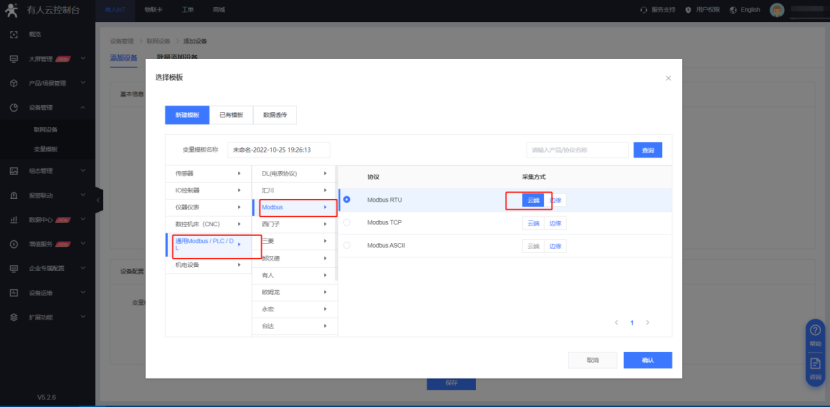Click the 扩展功能 sidebar icon
The image size is (830, 407).
pos(13,317)
